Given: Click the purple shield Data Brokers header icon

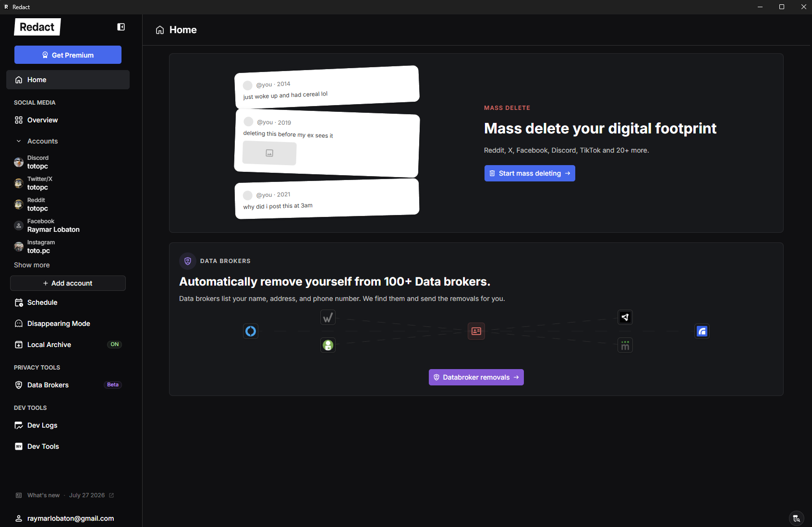Looking at the screenshot, I should [x=188, y=261].
